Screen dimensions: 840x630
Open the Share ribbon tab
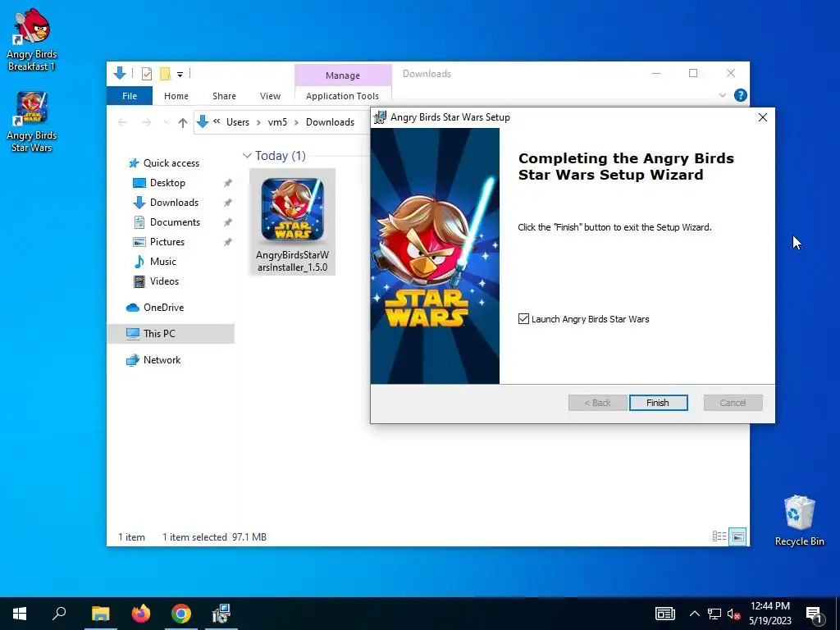tap(224, 96)
